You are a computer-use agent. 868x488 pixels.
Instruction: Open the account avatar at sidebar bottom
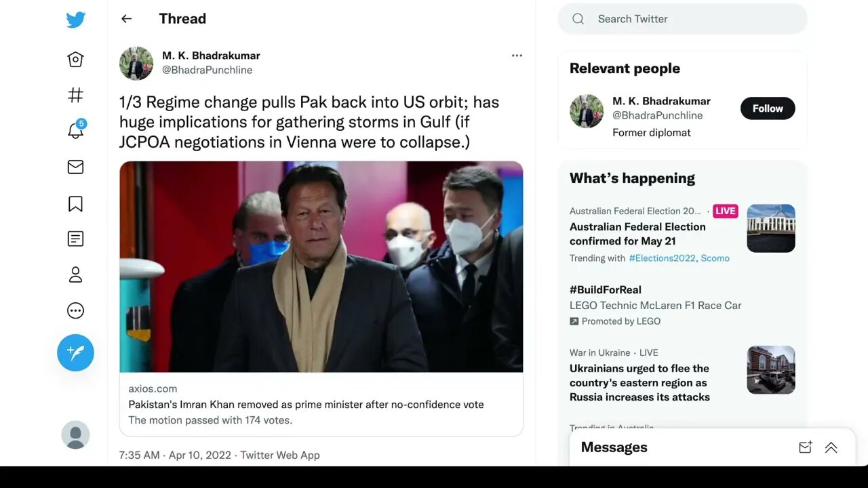(75, 435)
